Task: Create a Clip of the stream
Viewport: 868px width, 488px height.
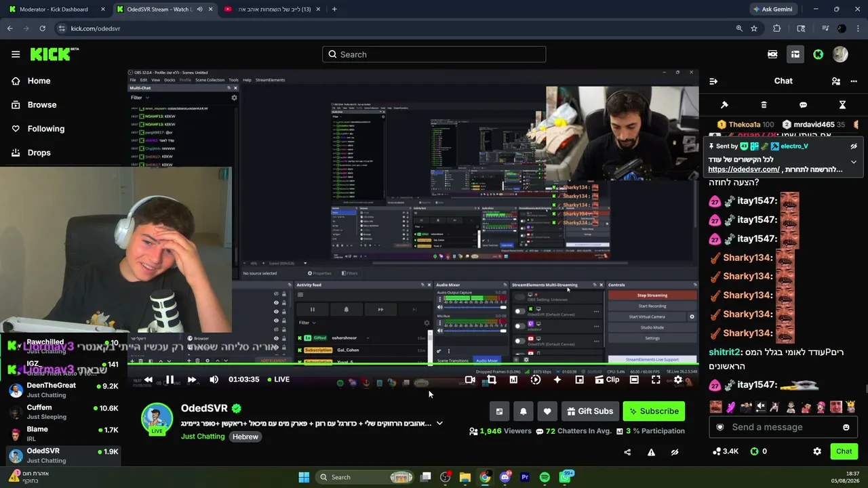Action: click(x=607, y=380)
